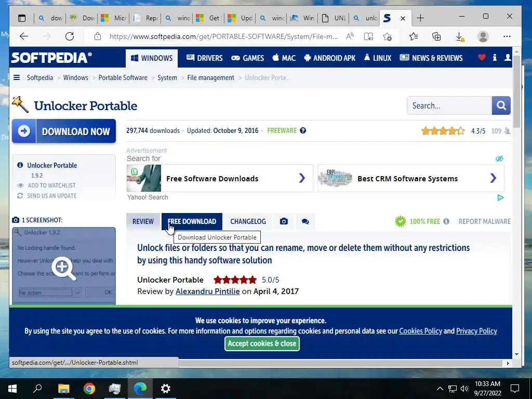Open Alexandru Pintilie author link
The image size is (532, 399).
[x=208, y=291]
